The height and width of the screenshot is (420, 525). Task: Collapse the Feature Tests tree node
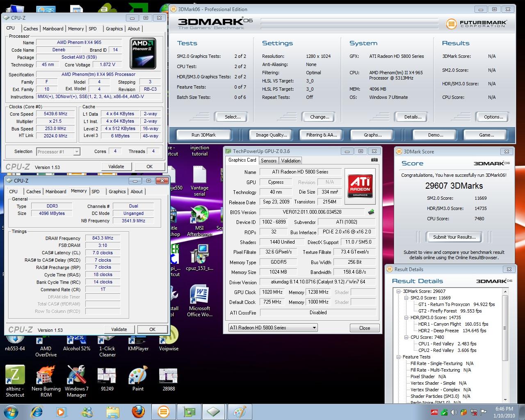pyautogui.click(x=398, y=357)
